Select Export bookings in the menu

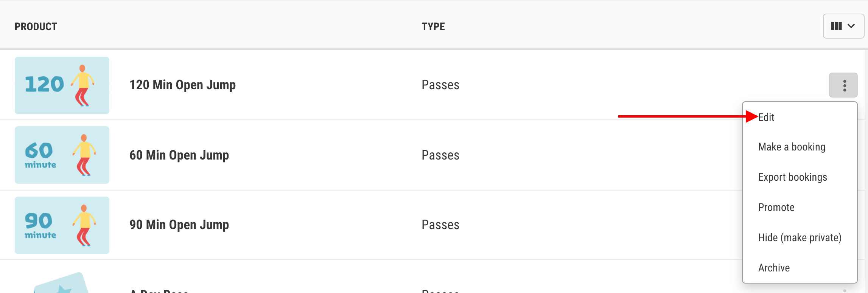(x=793, y=177)
